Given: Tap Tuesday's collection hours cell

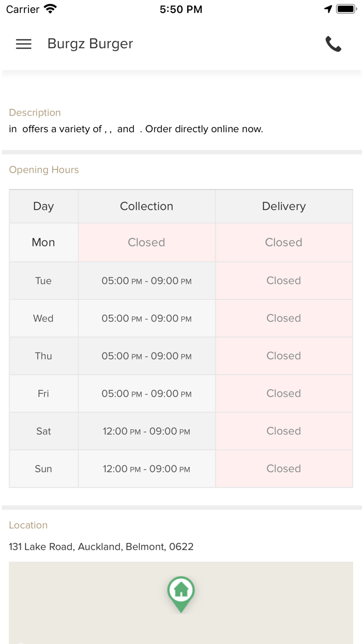Looking at the screenshot, I should point(146,281).
